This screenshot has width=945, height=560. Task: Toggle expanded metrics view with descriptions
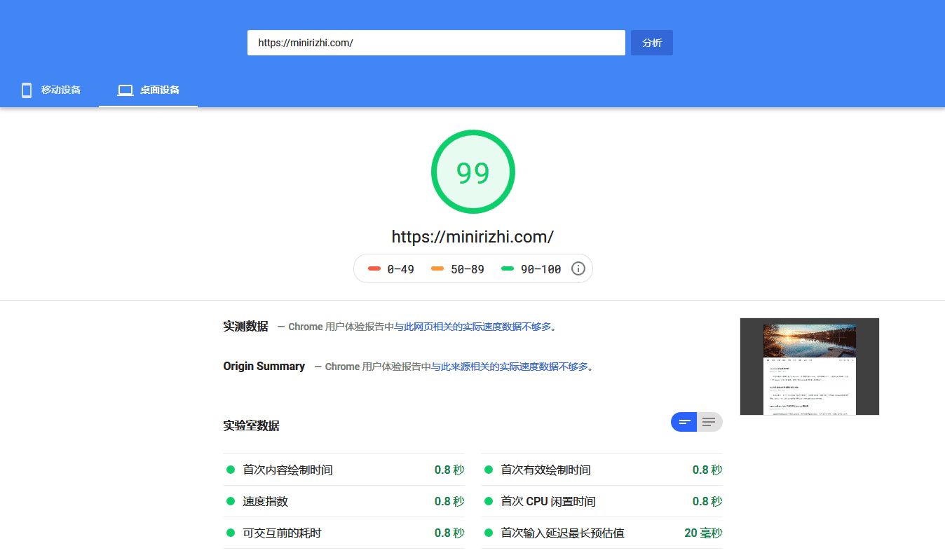pos(709,422)
